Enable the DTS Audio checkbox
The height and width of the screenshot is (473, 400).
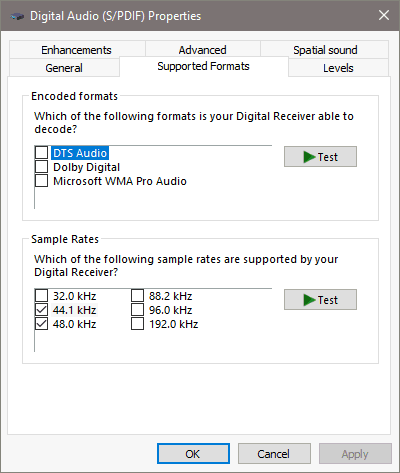click(41, 153)
